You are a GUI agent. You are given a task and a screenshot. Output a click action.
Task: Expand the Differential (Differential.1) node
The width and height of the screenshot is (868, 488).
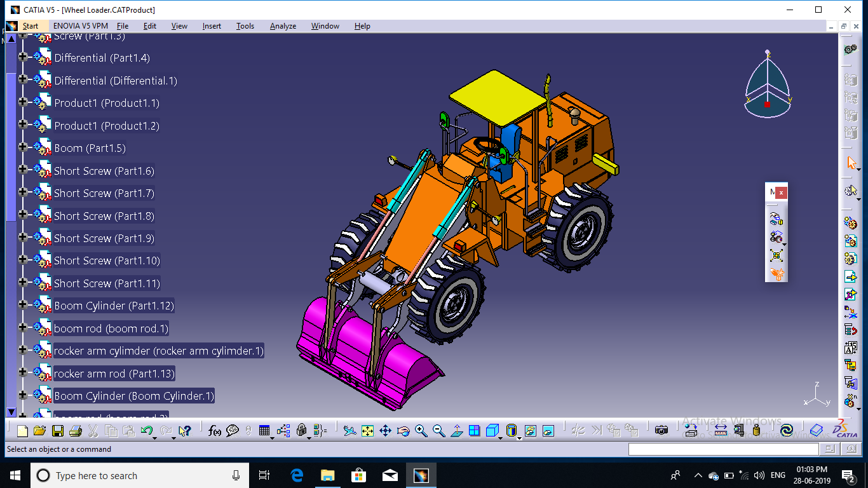point(24,79)
